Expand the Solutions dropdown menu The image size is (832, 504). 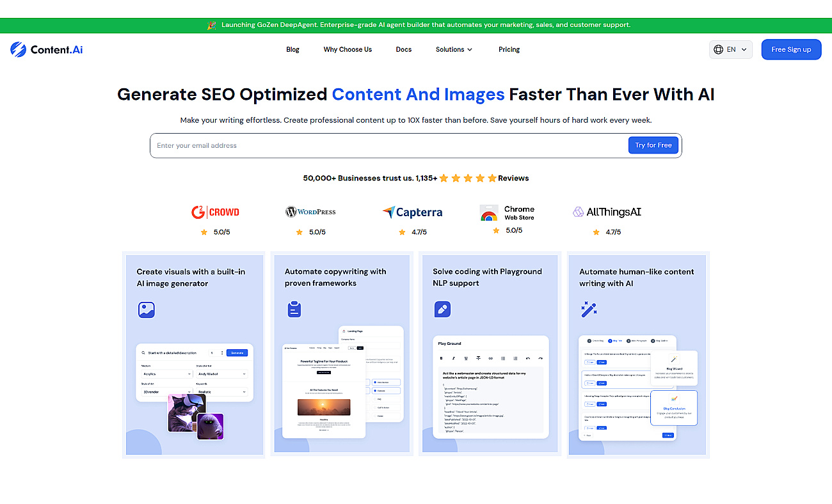[454, 49]
